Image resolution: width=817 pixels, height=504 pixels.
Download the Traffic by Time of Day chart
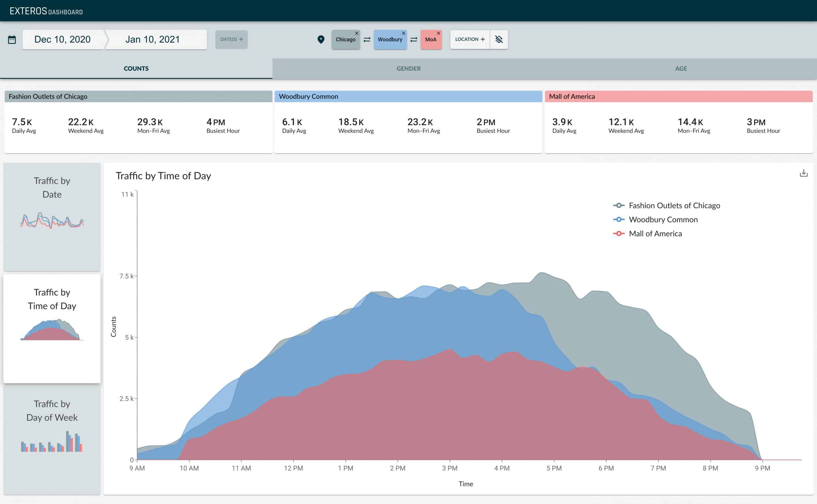click(803, 173)
